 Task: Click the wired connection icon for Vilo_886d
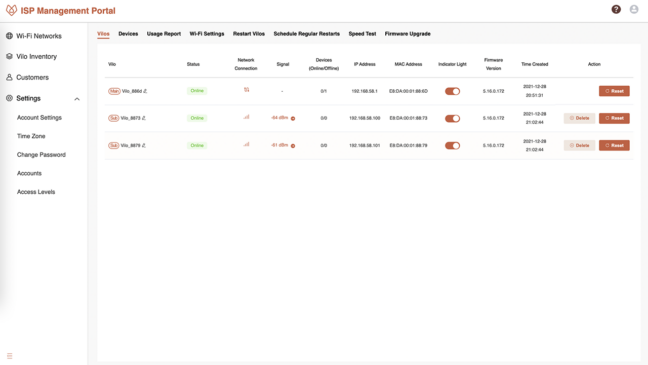pyautogui.click(x=246, y=90)
